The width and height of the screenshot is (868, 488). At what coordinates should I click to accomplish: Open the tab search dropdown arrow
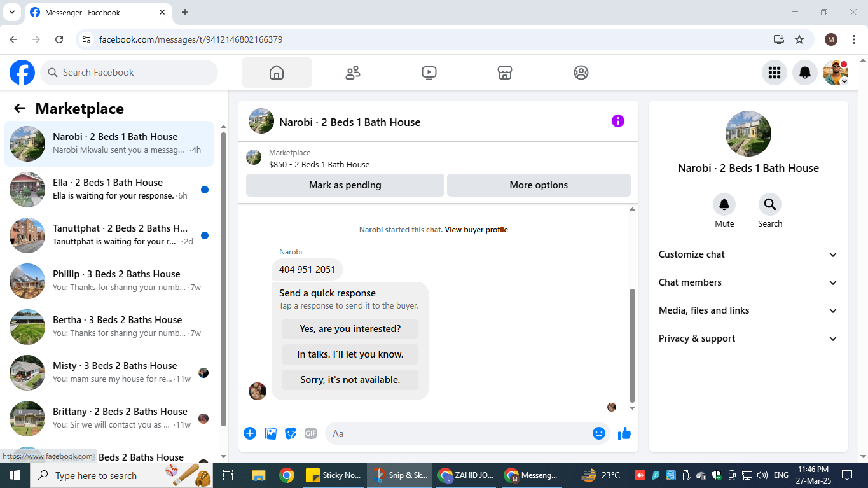click(12, 12)
